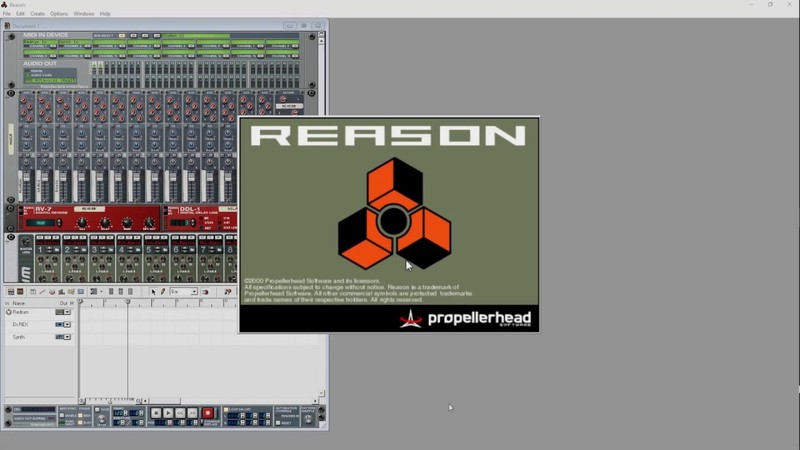Click the Document 1 window icon
Screen dimensions: 800x450
[x=7, y=26]
